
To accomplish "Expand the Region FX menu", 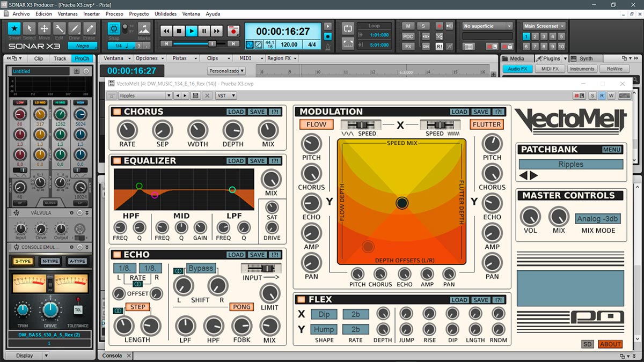I will 282,58.
